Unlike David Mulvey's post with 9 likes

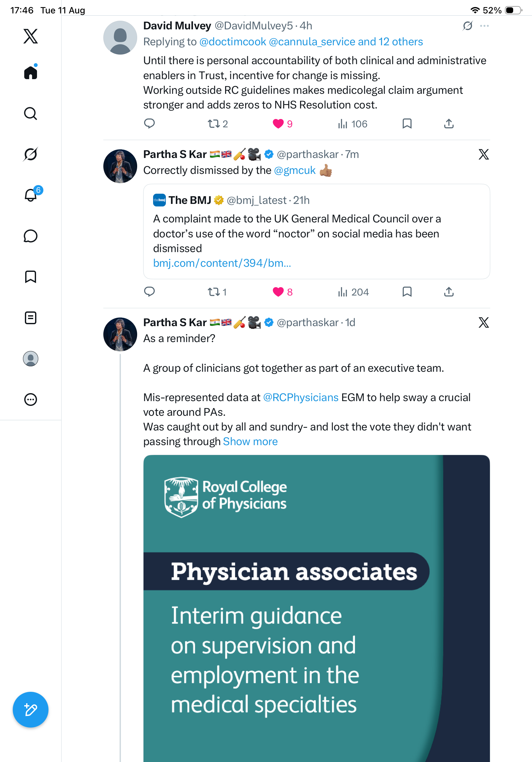pos(283,124)
